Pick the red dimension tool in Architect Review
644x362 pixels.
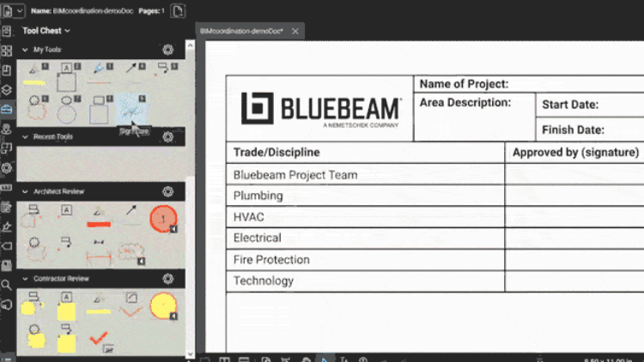[99, 251]
